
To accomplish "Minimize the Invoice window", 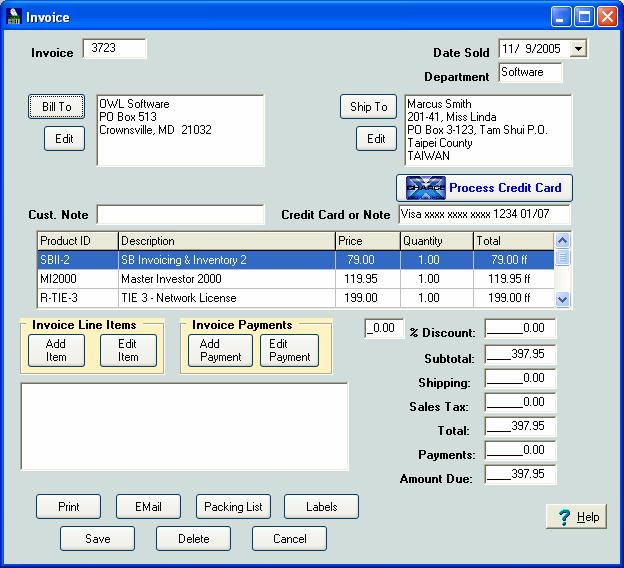I will click(x=561, y=17).
